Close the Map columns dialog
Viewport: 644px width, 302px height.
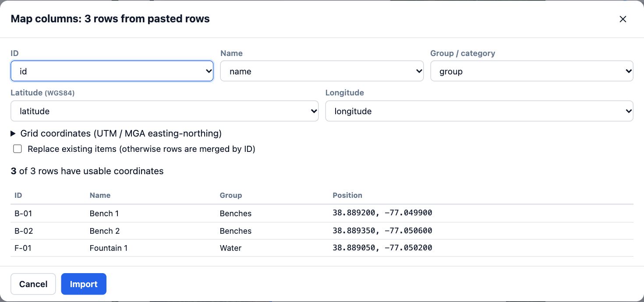click(623, 19)
